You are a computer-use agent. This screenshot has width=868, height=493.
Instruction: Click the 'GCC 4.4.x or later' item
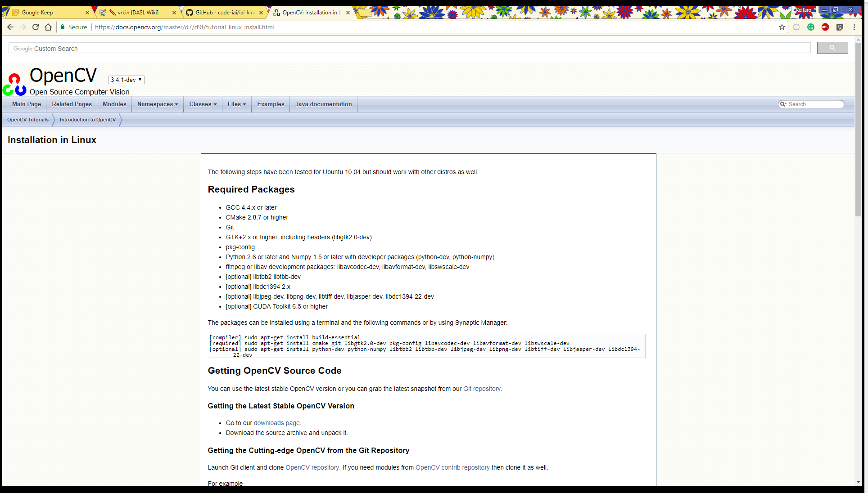pyautogui.click(x=251, y=207)
